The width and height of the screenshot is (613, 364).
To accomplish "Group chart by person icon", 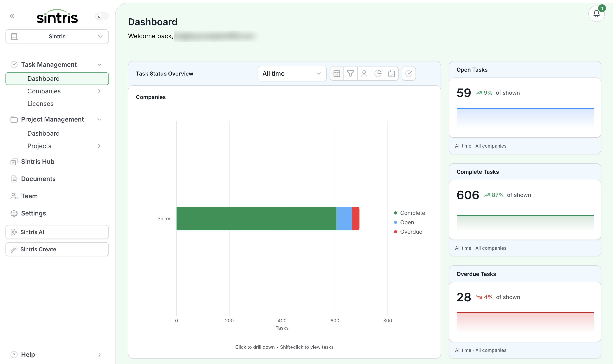I will tap(364, 74).
